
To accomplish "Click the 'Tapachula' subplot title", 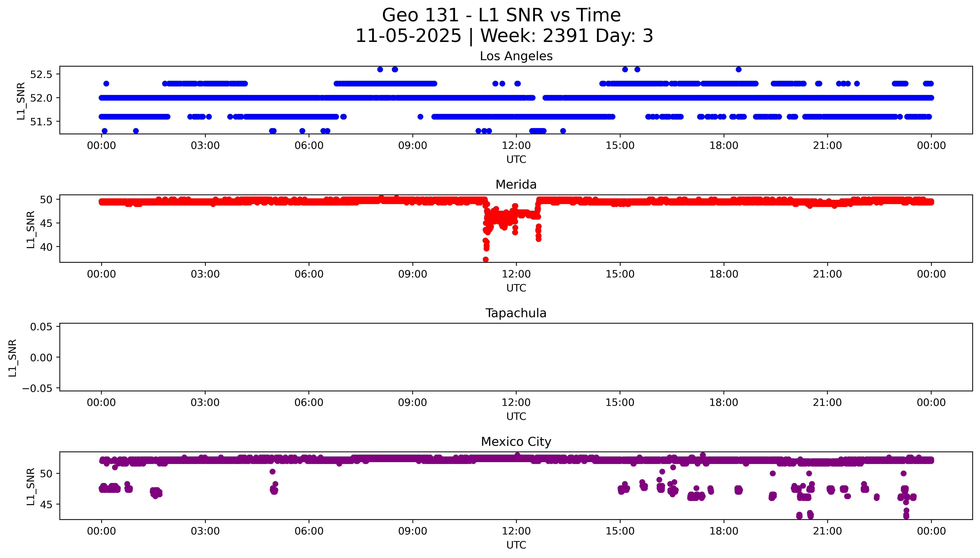I will click(x=516, y=313).
